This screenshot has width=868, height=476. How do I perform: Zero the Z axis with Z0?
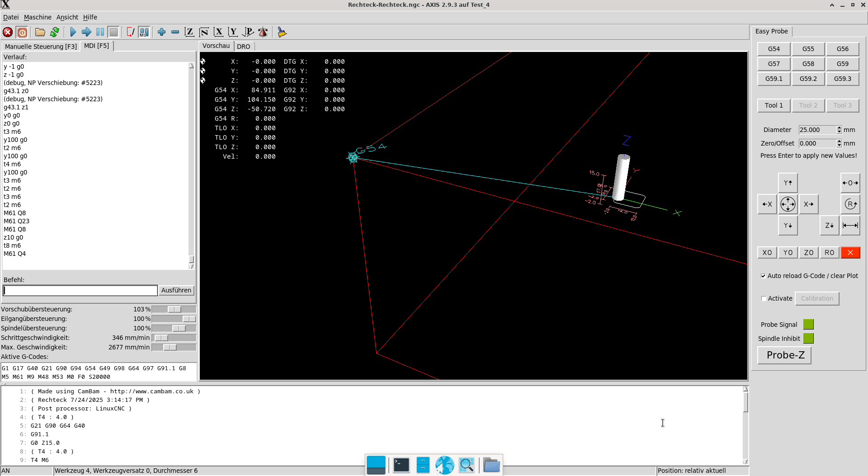click(809, 253)
